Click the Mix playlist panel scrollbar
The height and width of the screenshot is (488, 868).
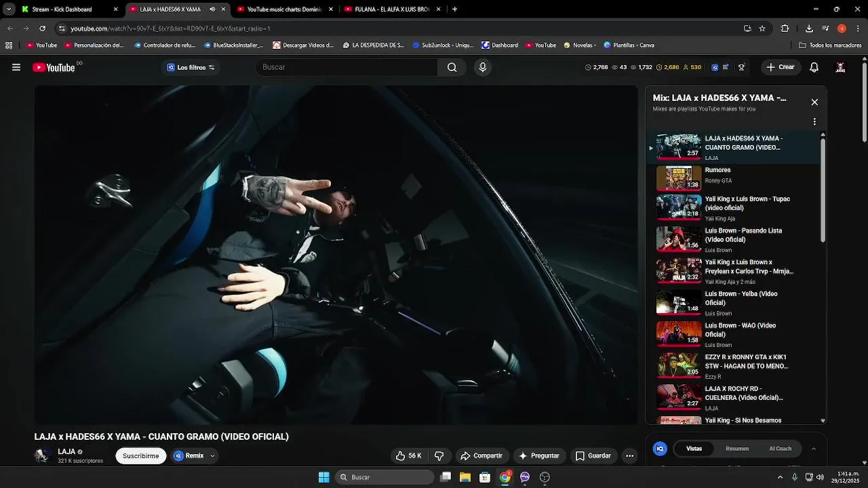[823, 190]
